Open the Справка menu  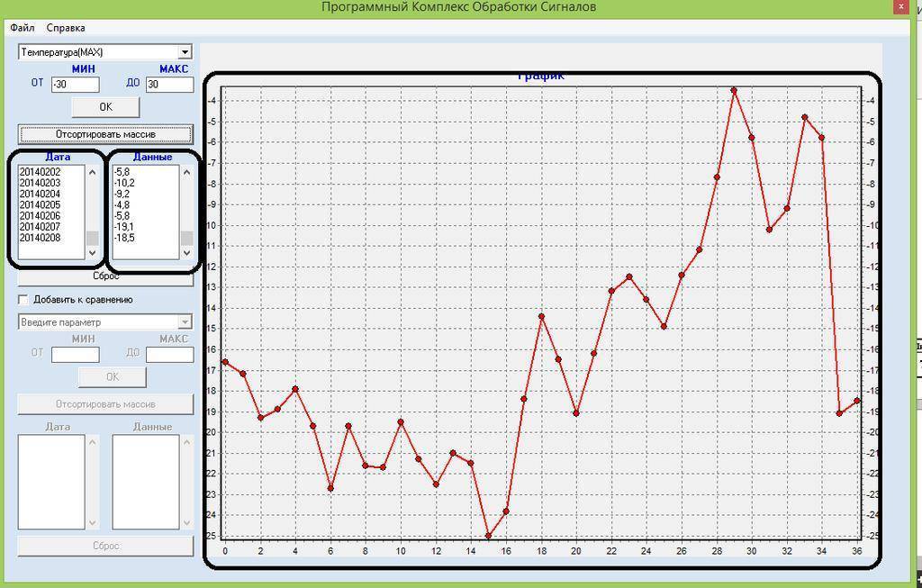(66, 28)
